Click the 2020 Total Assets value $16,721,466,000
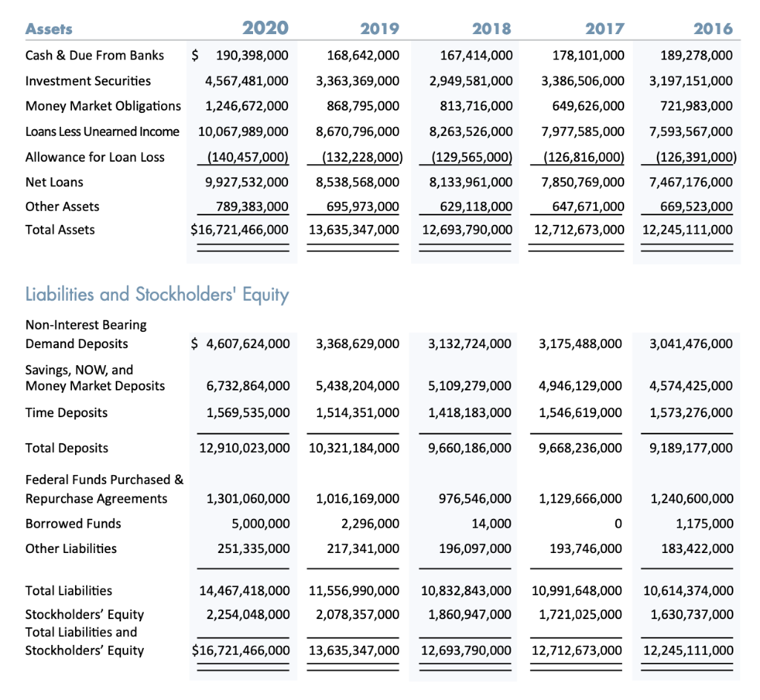The width and height of the screenshot is (760, 700). (x=240, y=230)
